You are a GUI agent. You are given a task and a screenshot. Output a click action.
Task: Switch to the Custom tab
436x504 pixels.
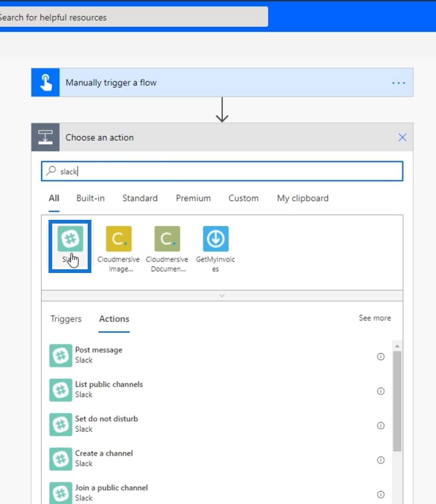(x=243, y=198)
